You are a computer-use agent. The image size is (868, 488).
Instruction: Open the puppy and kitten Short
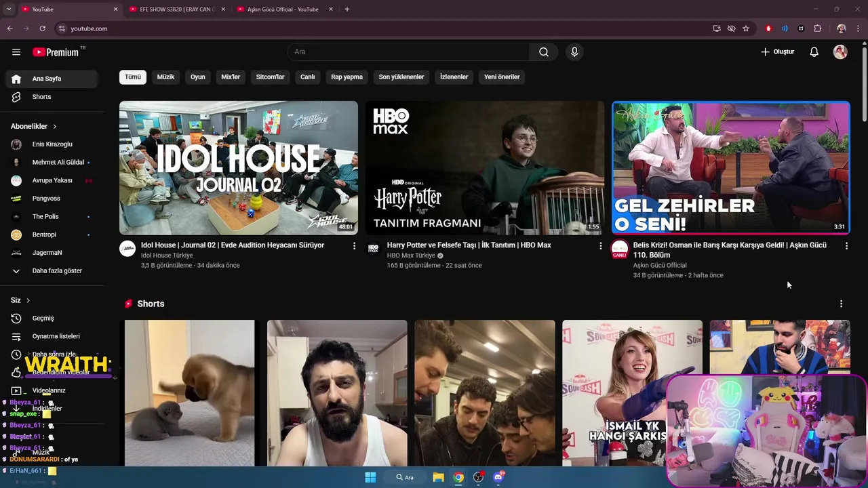[x=190, y=393]
